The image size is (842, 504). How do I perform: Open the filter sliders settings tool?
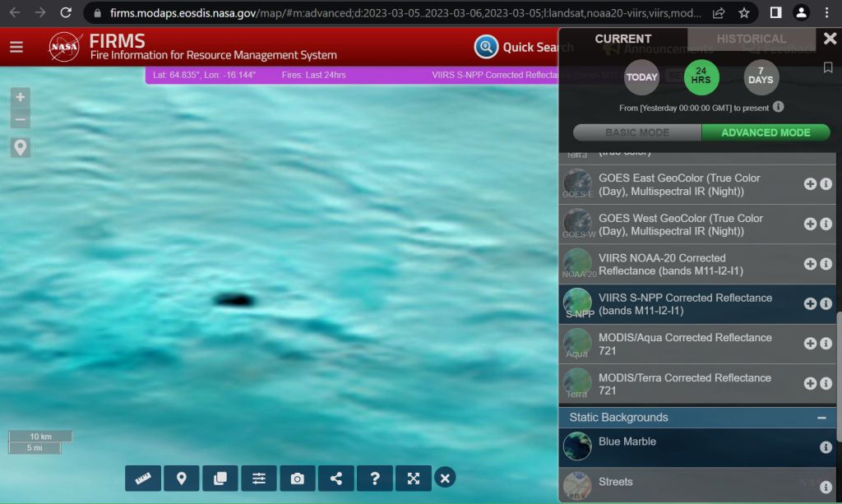tap(259, 479)
